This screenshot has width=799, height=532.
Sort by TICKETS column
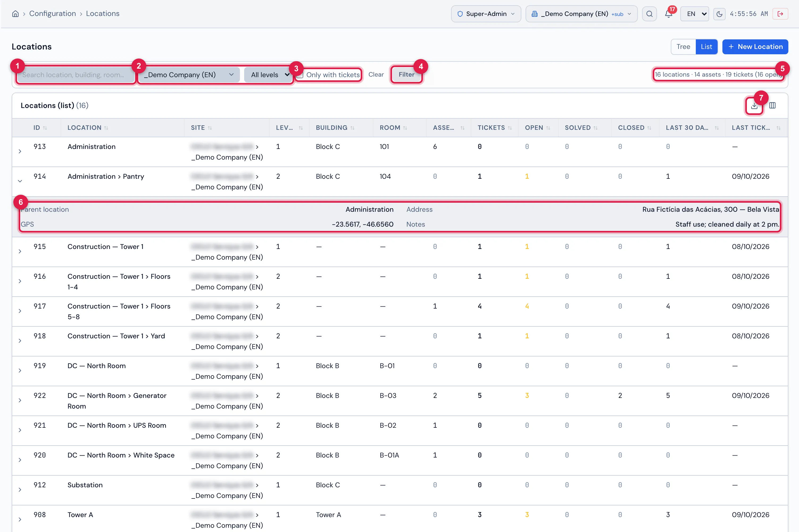(494, 128)
